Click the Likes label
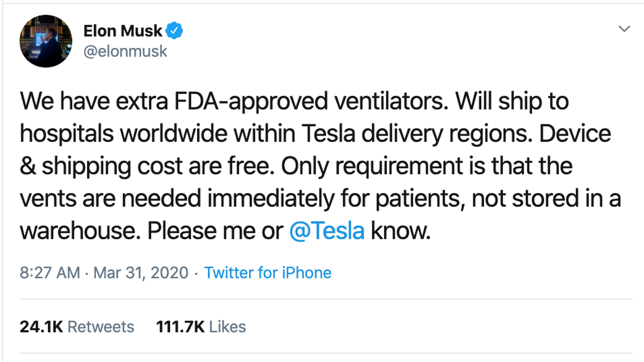Image resolution: width=644 pixels, height=362 pixels. (x=228, y=327)
